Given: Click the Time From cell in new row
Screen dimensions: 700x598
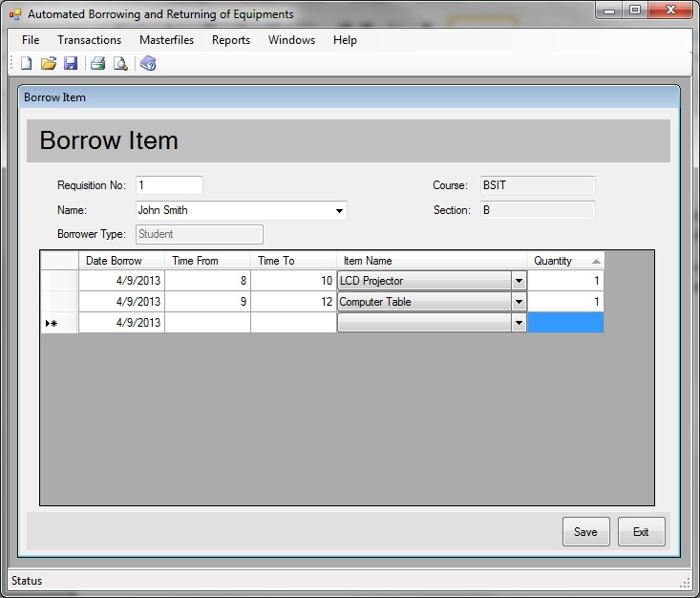Looking at the screenshot, I should tap(207, 323).
